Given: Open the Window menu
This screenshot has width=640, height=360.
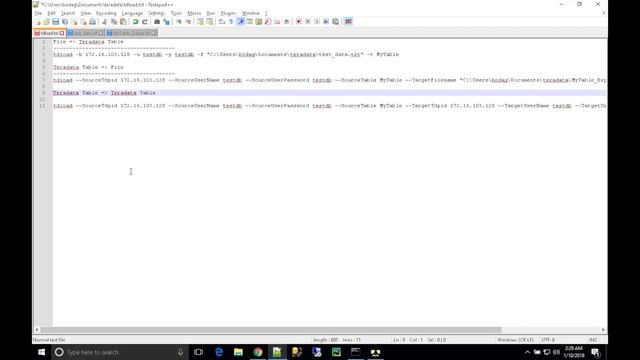Looking at the screenshot, I should pos(250,13).
